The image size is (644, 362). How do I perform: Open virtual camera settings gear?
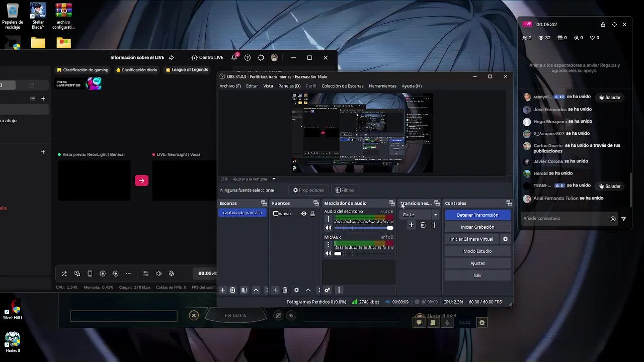[506, 239]
